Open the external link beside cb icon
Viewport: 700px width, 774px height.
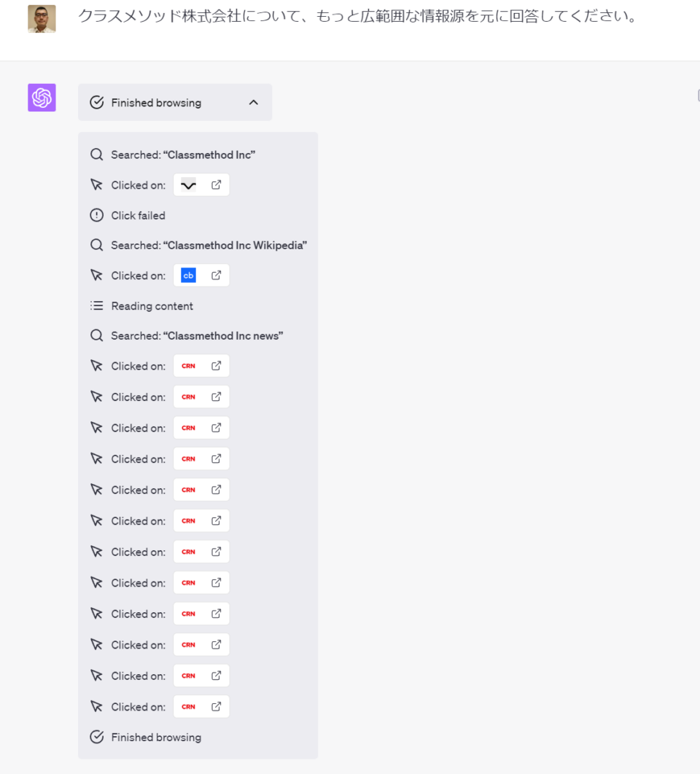216,275
